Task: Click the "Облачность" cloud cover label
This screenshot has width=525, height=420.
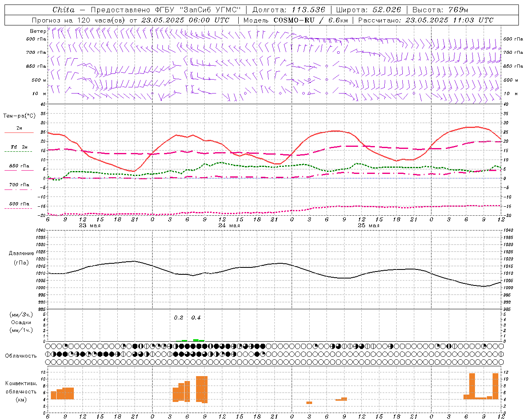Action: coord(21,356)
